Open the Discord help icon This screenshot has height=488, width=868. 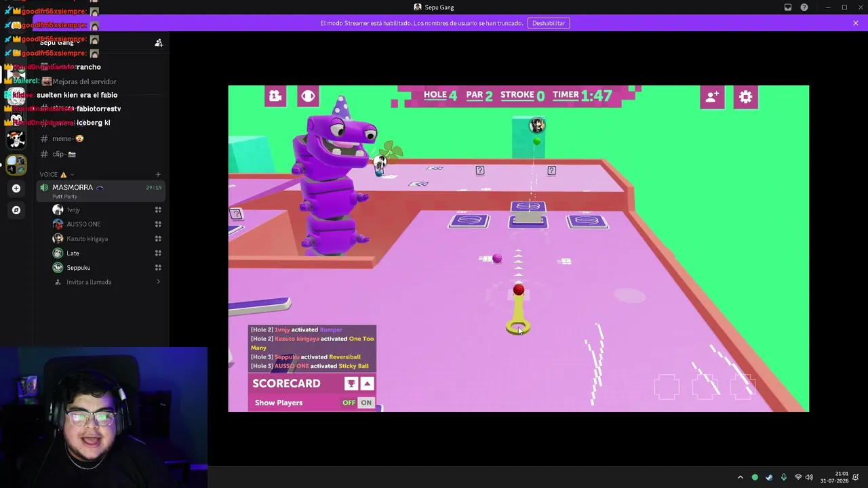pos(804,7)
